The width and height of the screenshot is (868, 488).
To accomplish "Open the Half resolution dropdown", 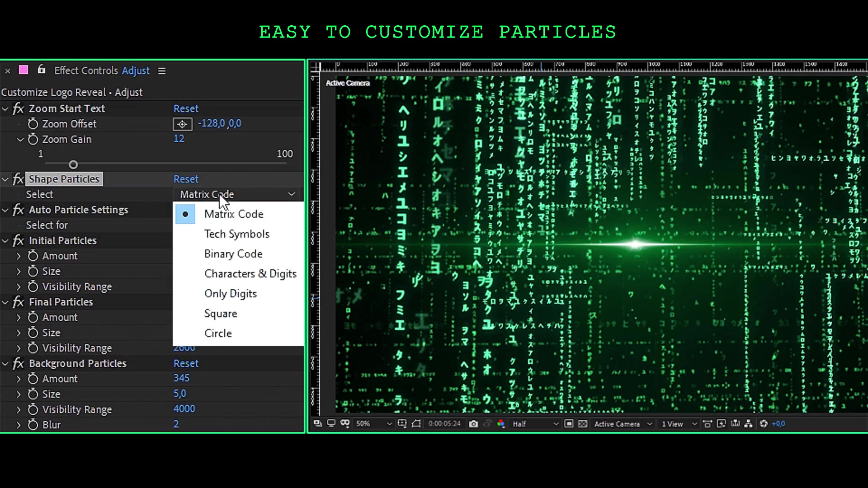I will (x=536, y=424).
